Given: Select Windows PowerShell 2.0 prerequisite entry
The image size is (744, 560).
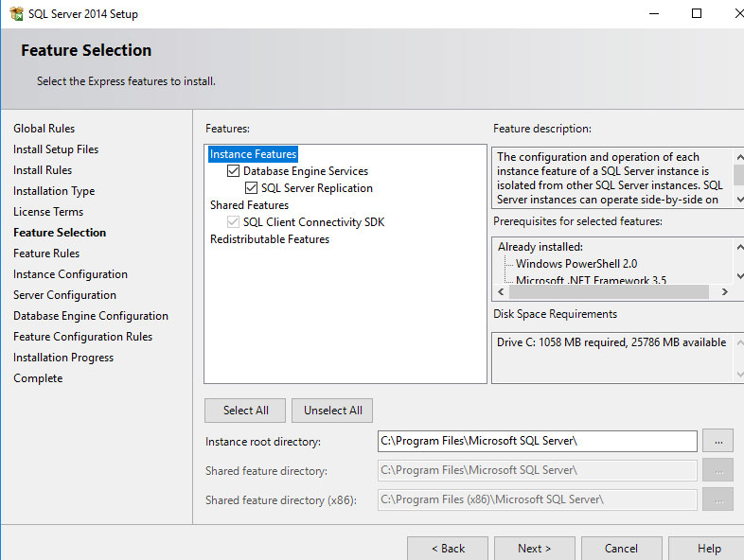Looking at the screenshot, I should [576, 264].
